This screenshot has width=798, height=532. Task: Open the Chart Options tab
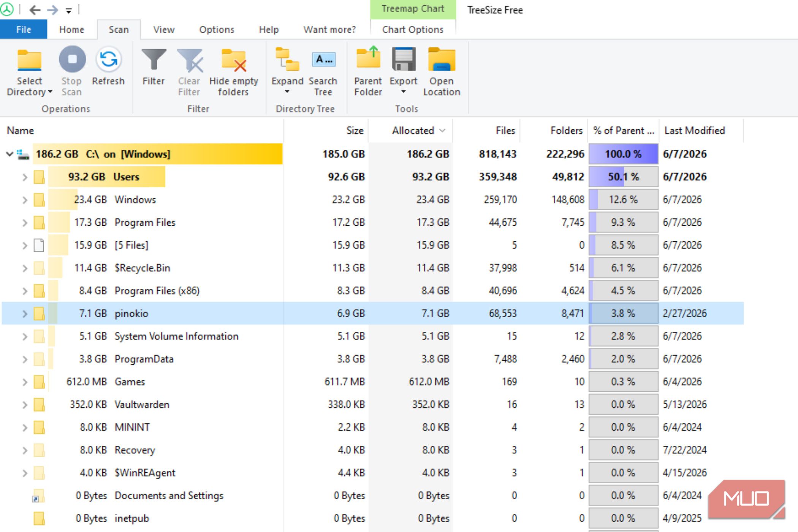pos(413,30)
